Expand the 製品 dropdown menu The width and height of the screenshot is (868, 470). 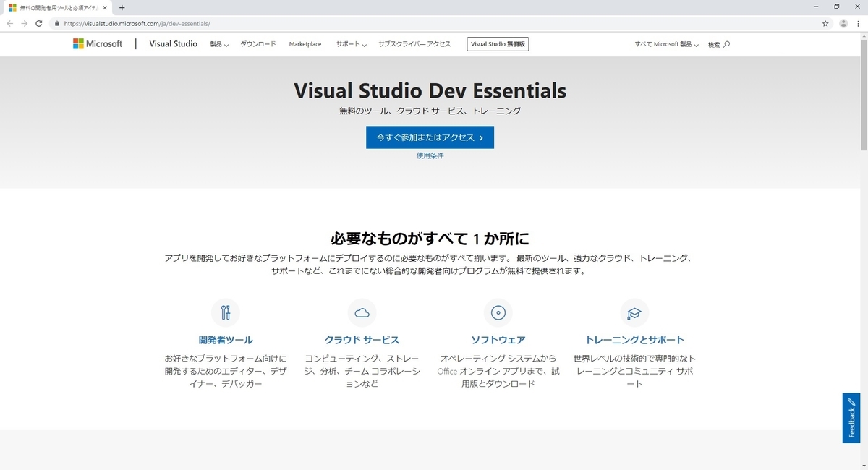219,44
